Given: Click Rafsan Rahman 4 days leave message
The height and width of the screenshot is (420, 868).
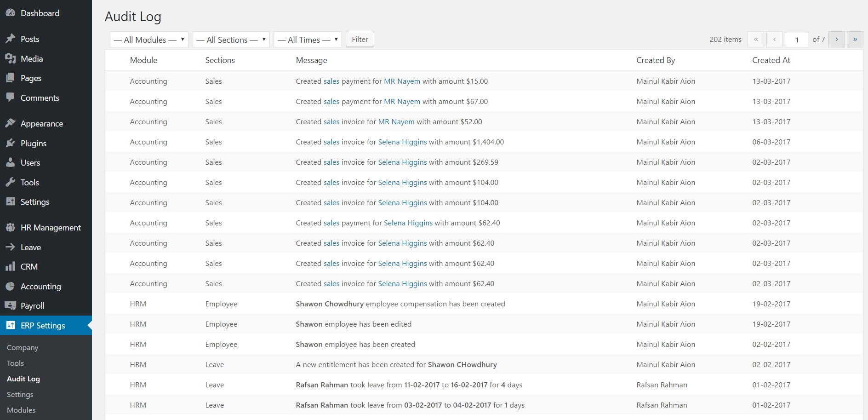Looking at the screenshot, I should tap(409, 385).
